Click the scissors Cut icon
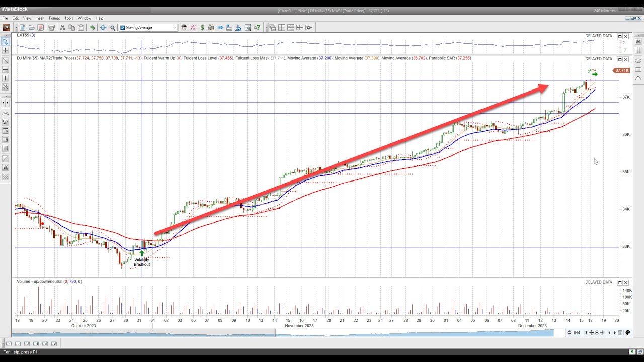The height and width of the screenshot is (362, 644). (x=62, y=28)
